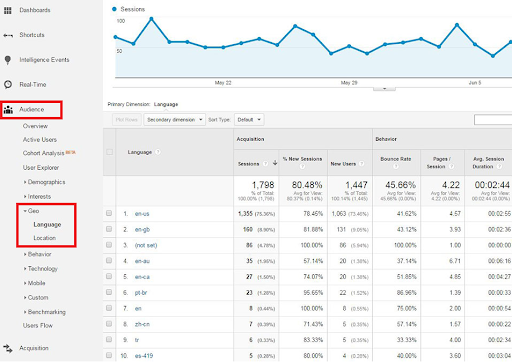This screenshot has width=512, height=362.
Task: Click the Audience people icon
Action: (8, 110)
